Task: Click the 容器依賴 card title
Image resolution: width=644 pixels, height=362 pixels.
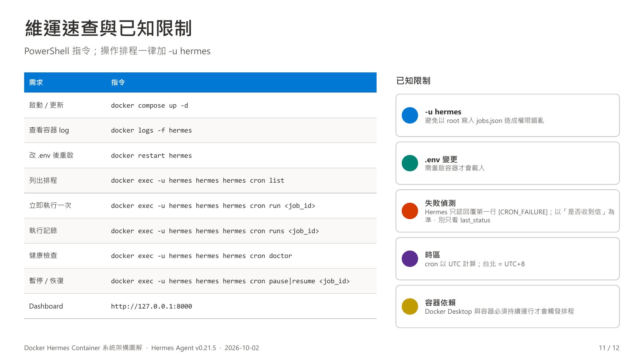Action: pyautogui.click(x=440, y=303)
